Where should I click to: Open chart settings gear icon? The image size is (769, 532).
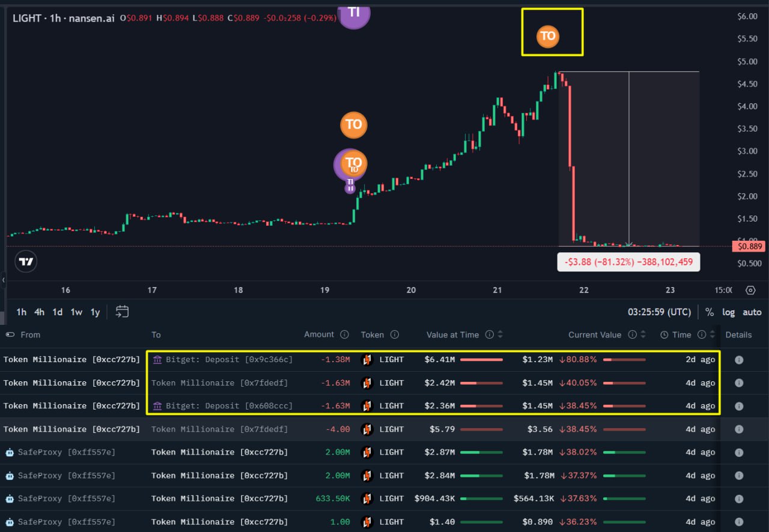pyautogui.click(x=750, y=290)
